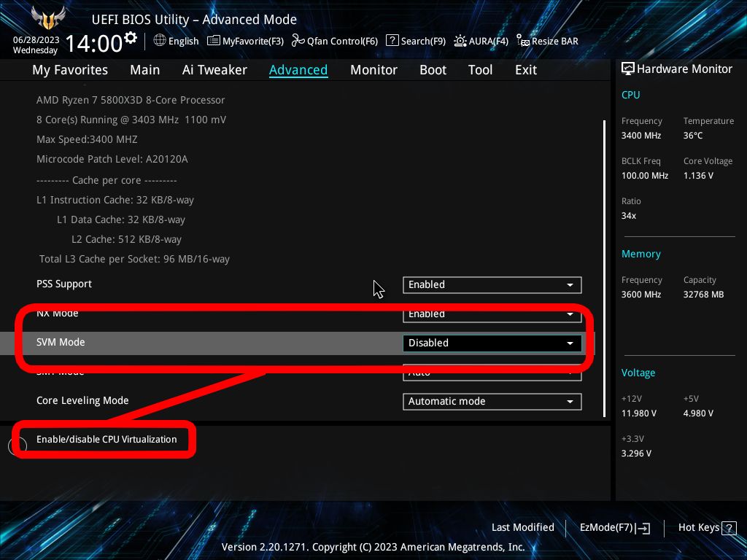The image size is (747, 560).
Task: Click the Hardware Monitor screen icon
Action: tap(628, 69)
